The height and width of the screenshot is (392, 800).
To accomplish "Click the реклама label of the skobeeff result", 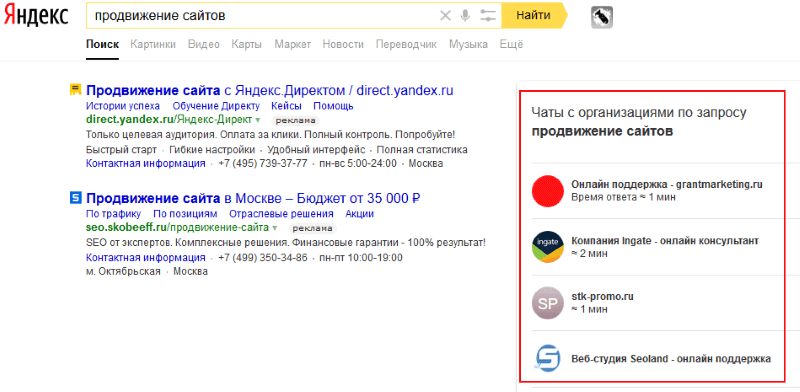I will click(x=312, y=229).
